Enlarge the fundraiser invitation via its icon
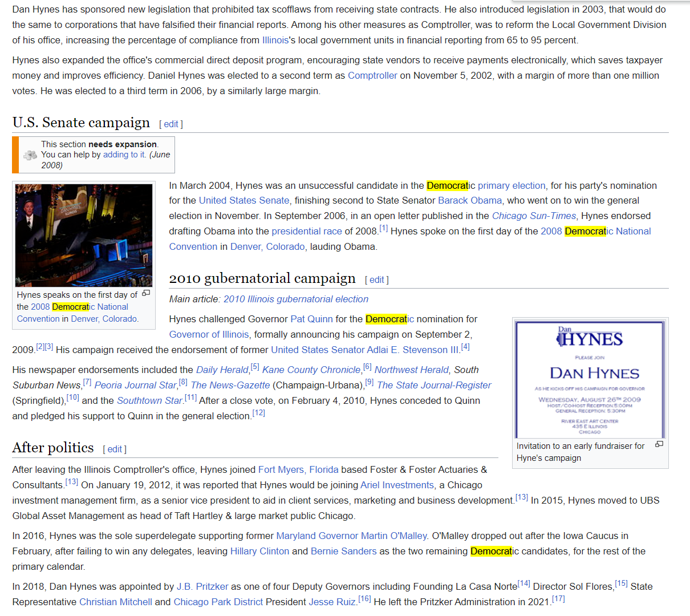690x616 pixels. click(x=659, y=444)
